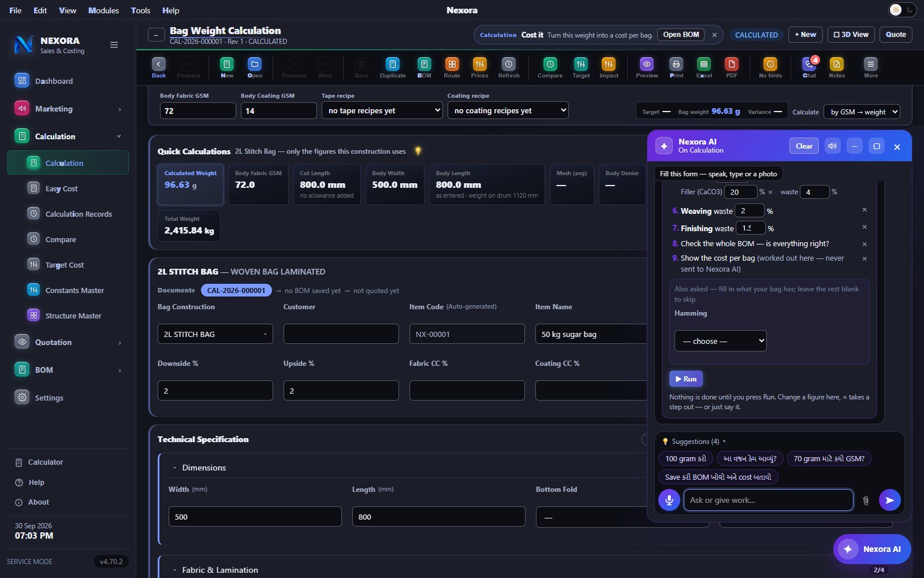Click the Print toolbar icon

676,68
